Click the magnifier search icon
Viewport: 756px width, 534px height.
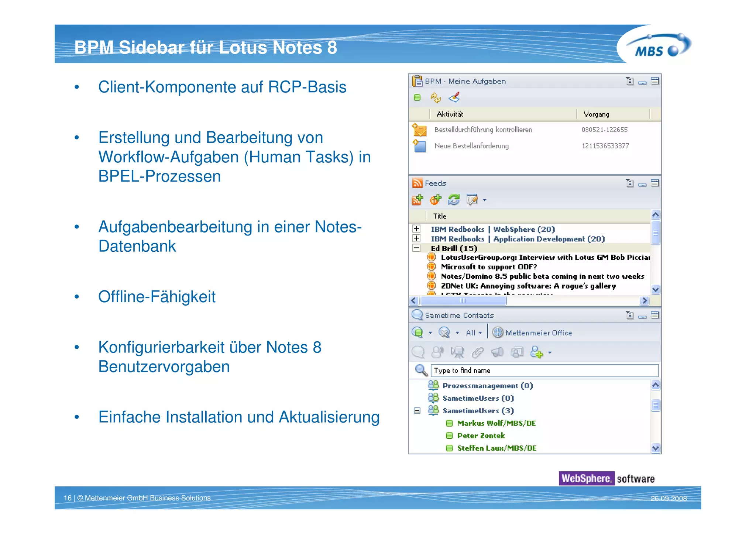point(421,370)
